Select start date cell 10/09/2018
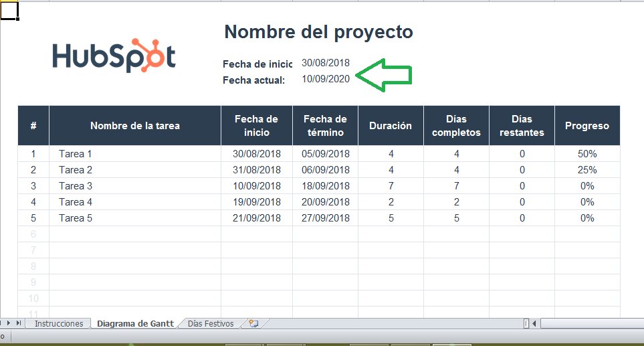Viewport: 644px width, 346px height. click(257, 186)
